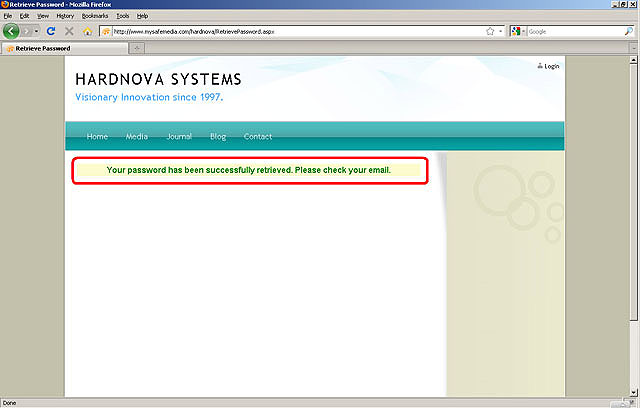Click the Firefox back button
The height and width of the screenshot is (408, 640).
click(x=13, y=31)
